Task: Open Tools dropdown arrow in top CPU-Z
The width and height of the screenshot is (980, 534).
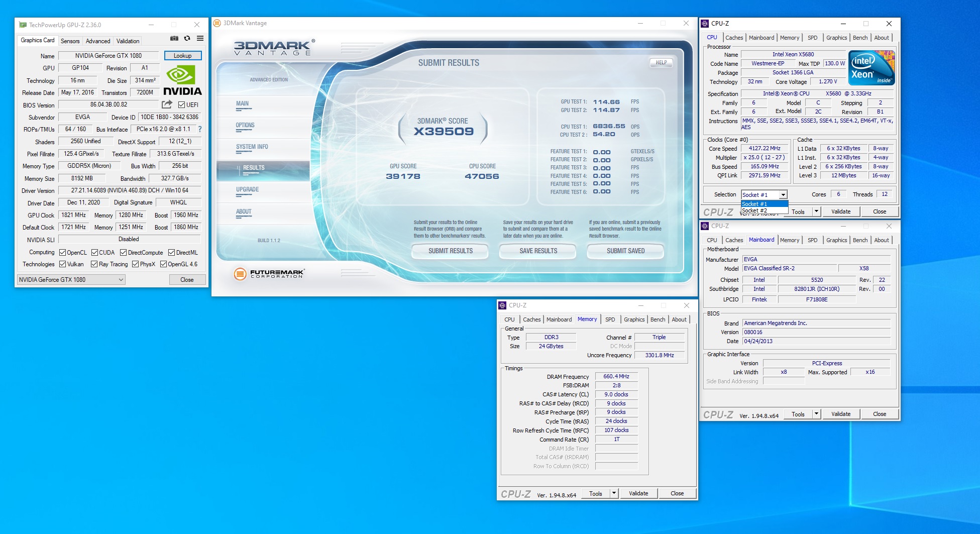Action: (816, 211)
